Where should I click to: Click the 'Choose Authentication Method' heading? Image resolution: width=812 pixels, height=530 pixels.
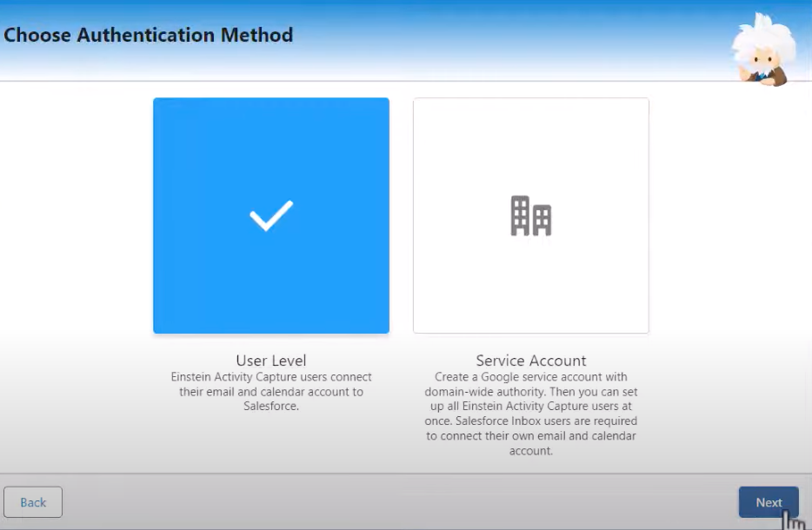pyautogui.click(x=148, y=35)
